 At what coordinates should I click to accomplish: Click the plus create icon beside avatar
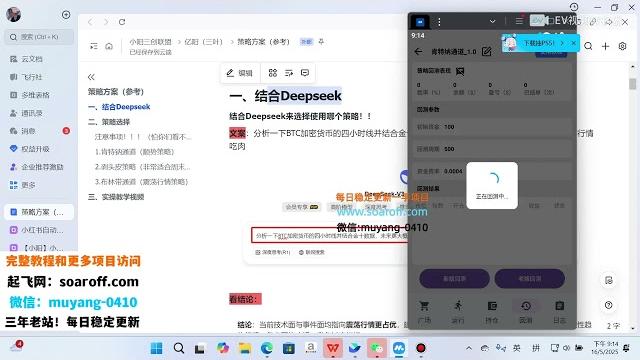pyautogui.click(x=66, y=15)
